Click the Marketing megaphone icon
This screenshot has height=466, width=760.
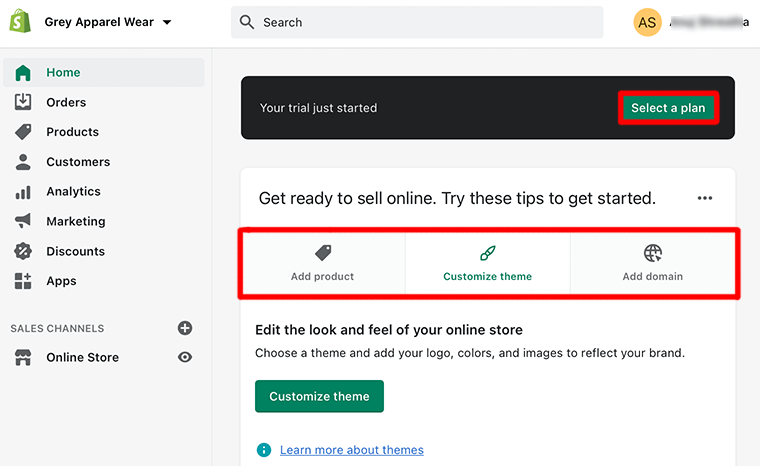click(x=23, y=221)
